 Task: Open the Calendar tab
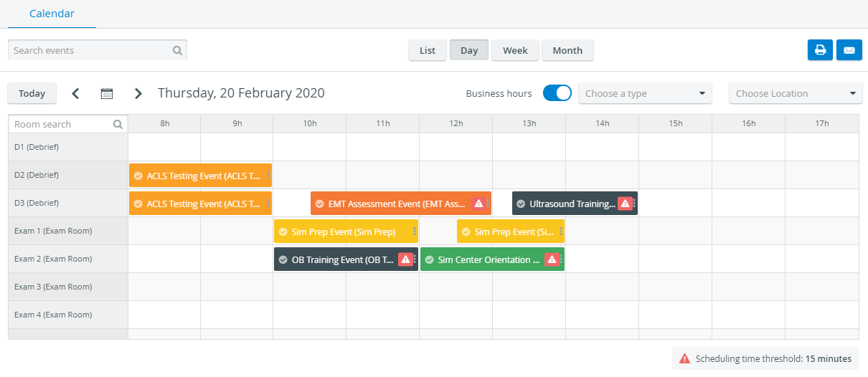[52, 14]
